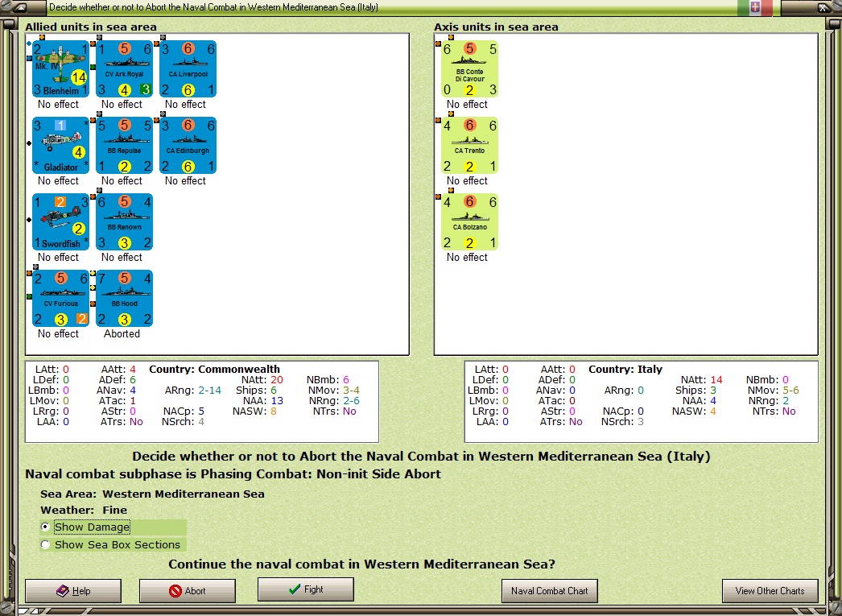Click Commonwealth 'Ships: 6' value

[256, 390]
